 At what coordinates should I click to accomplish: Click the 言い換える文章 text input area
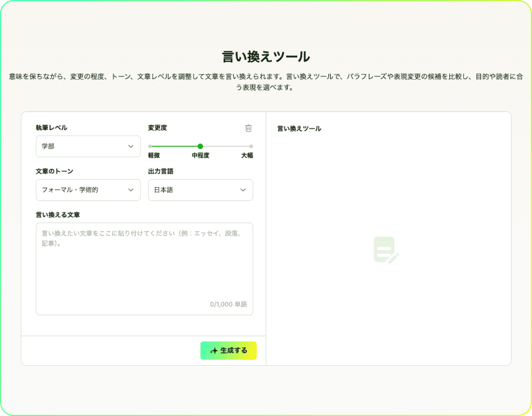click(145, 269)
